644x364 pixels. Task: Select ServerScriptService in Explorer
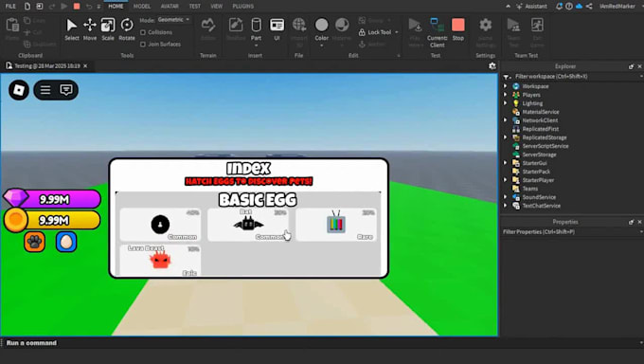tap(545, 146)
